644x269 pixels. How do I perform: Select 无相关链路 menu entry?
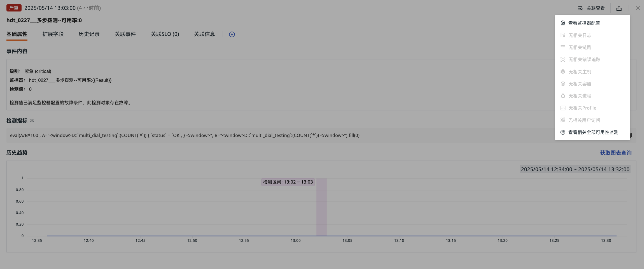tap(592, 47)
